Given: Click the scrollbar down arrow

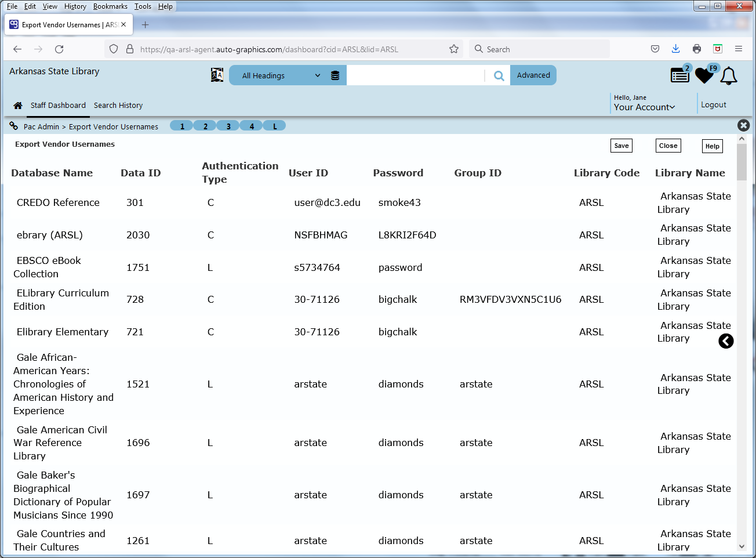Looking at the screenshot, I should click(x=742, y=546).
